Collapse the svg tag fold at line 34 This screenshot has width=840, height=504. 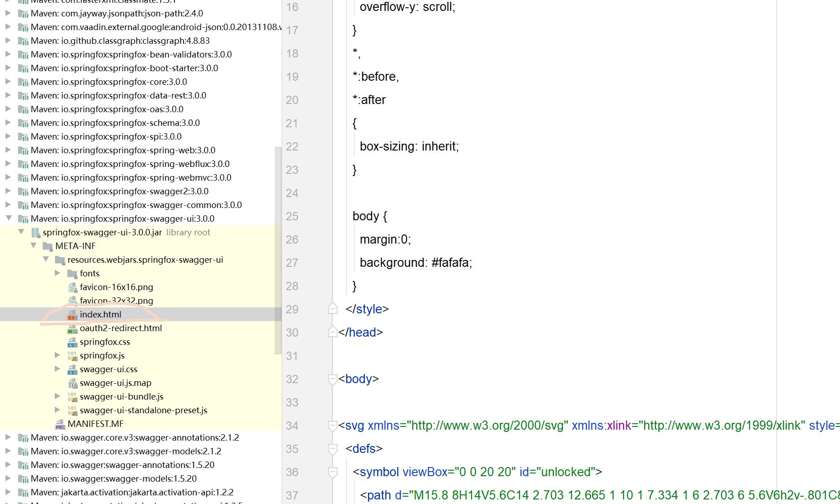click(333, 426)
